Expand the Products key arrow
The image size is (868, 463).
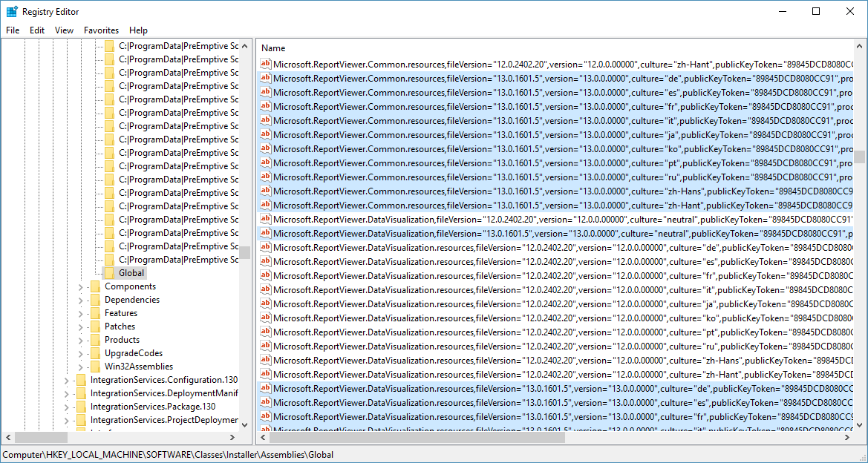pyautogui.click(x=81, y=340)
